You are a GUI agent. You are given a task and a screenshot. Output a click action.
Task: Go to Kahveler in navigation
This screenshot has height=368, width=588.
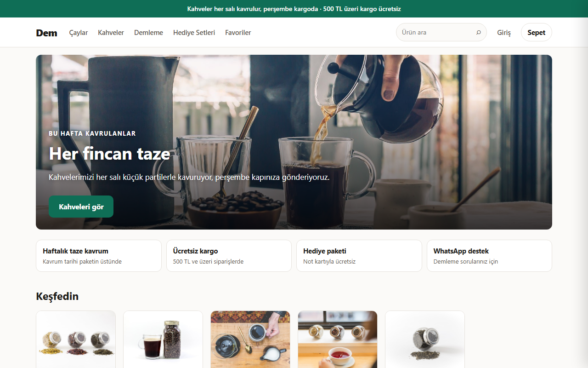tap(111, 33)
